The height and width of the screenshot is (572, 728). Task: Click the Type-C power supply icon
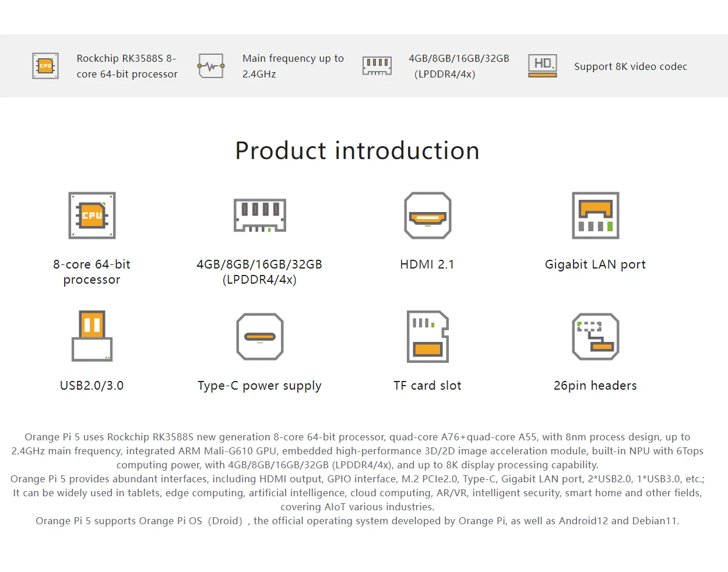coord(259,337)
